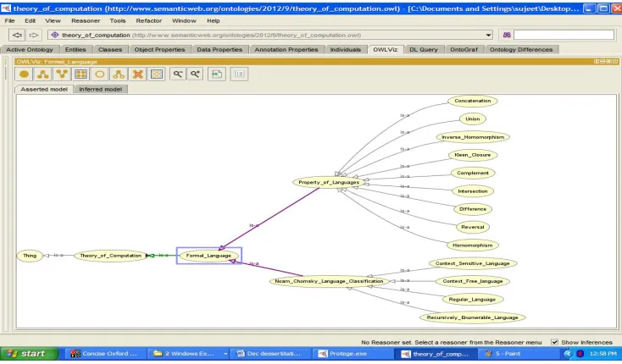Switch to the Ontology Differences tab
Screen dimensions: 622x364
coord(521,49)
